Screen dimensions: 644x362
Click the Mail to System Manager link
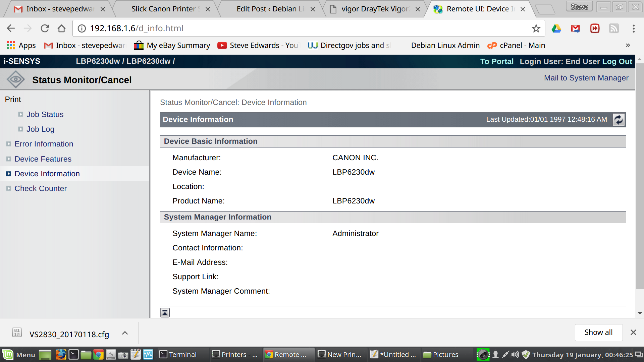point(586,78)
